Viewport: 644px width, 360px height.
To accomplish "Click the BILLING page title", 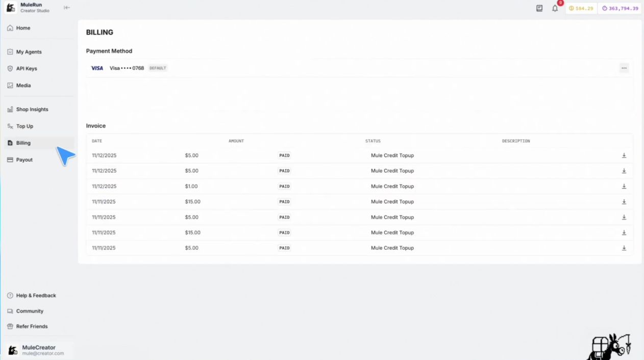I will pos(100,32).
